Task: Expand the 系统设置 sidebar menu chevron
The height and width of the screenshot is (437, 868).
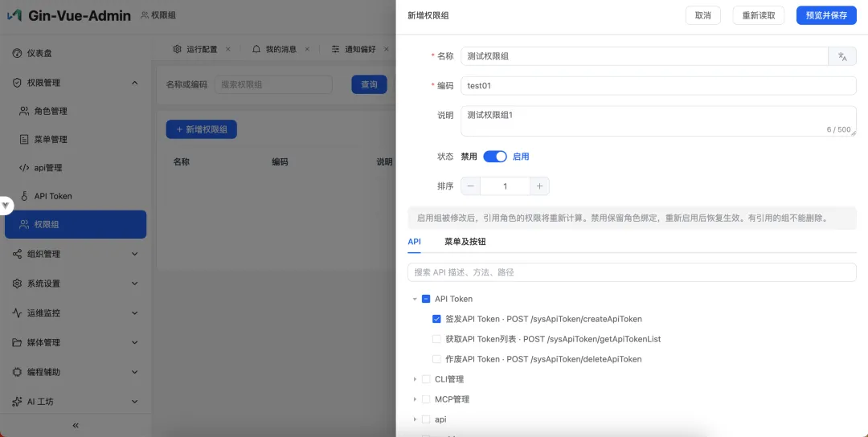Action: [x=134, y=284]
